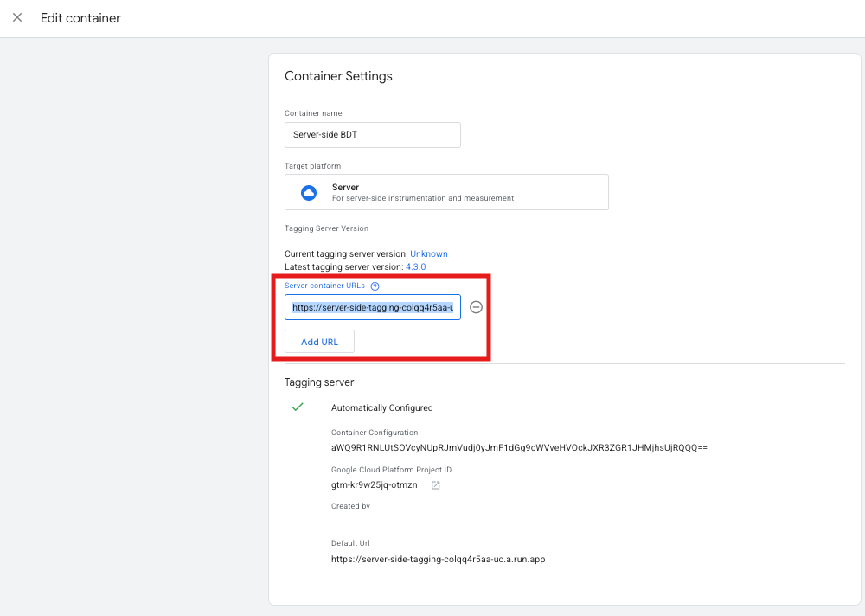Click the Add URL button
This screenshot has width=865, height=616.
(319, 342)
